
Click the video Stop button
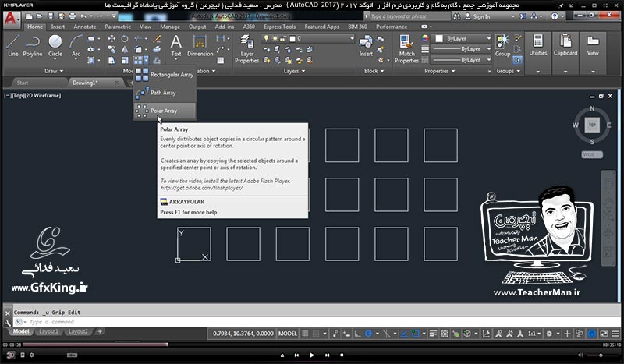point(342,355)
